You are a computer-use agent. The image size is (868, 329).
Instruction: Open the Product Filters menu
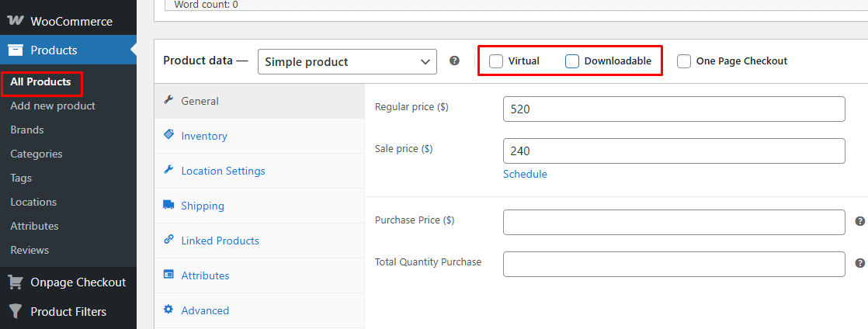tap(68, 312)
